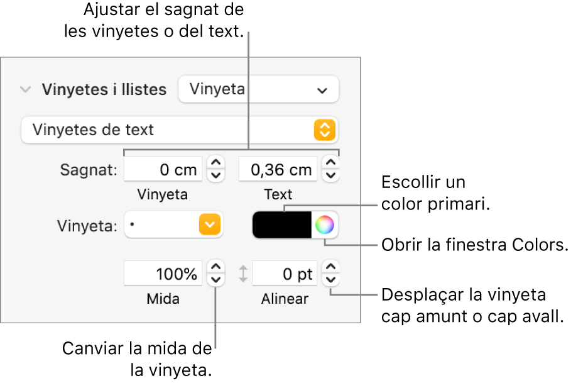Click the Vinyeta indent field showing 0 cm

[x=163, y=169]
